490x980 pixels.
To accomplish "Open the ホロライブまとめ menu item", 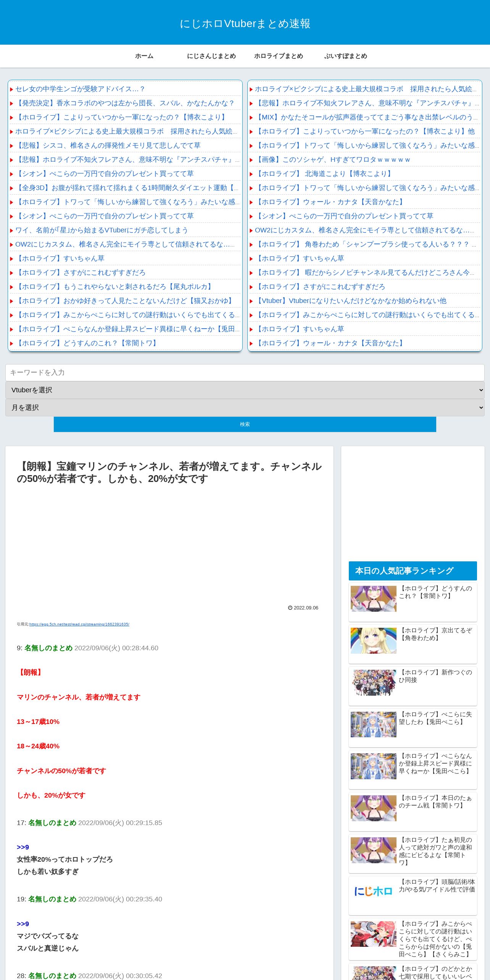I will [x=279, y=56].
